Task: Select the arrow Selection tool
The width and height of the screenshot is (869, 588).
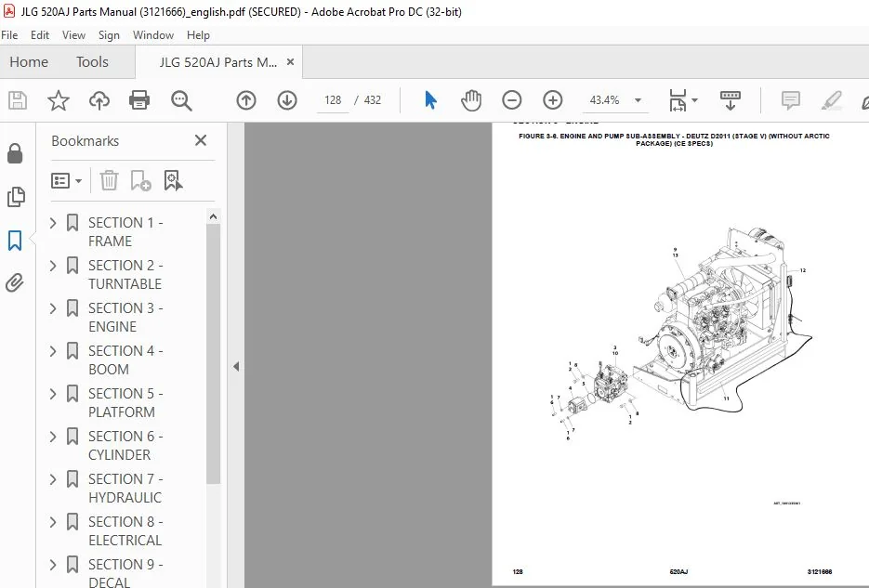Action: tap(430, 100)
